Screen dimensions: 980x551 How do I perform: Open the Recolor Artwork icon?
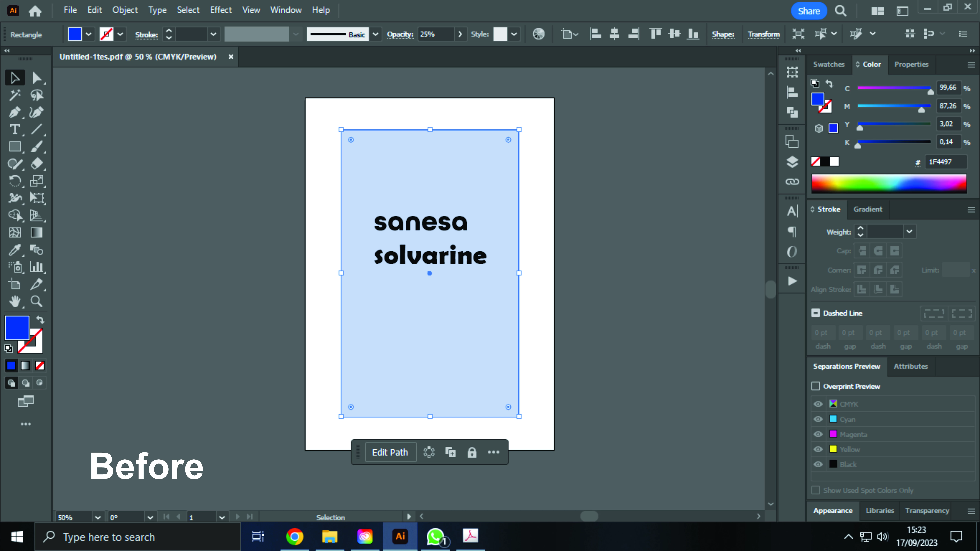538,34
